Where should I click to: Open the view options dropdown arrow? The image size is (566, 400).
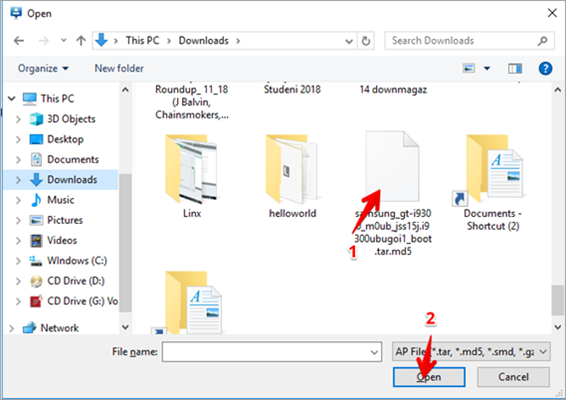pyautogui.click(x=487, y=68)
